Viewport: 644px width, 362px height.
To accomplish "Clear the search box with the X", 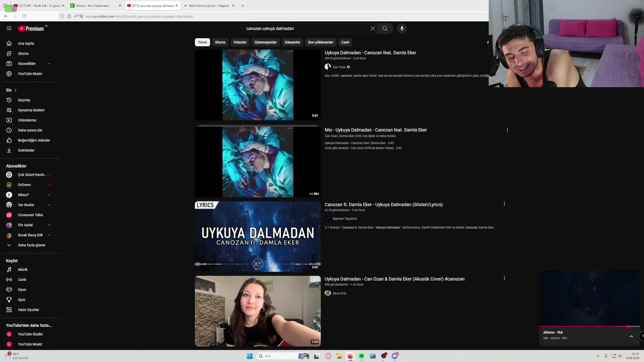I will (x=373, y=29).
